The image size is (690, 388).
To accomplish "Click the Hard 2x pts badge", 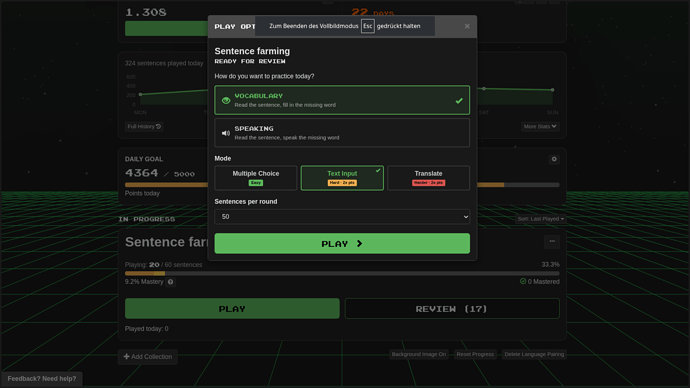I will [342, 183].
